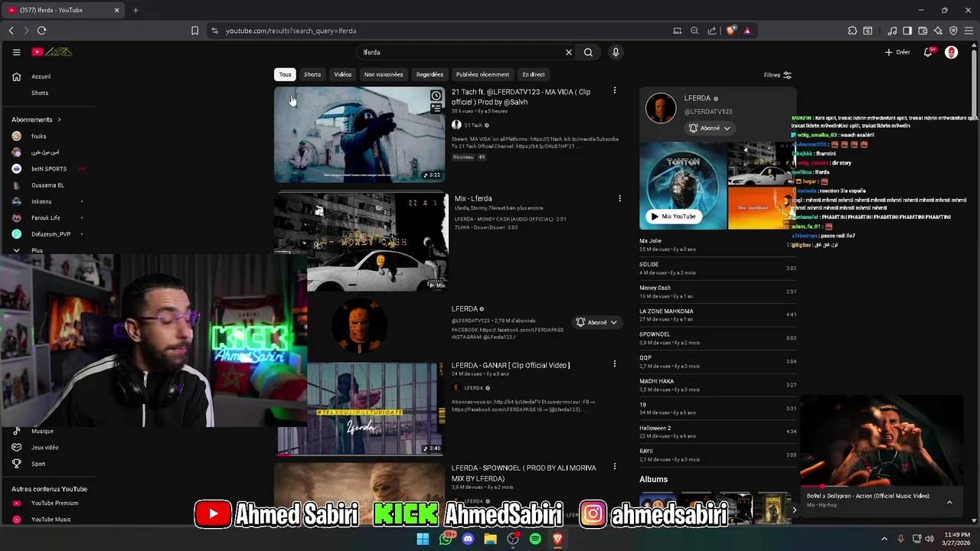Viewport: 980px width, 551px height.
Task: Open Brave VPN shield icon
Action: coord(953,31)
